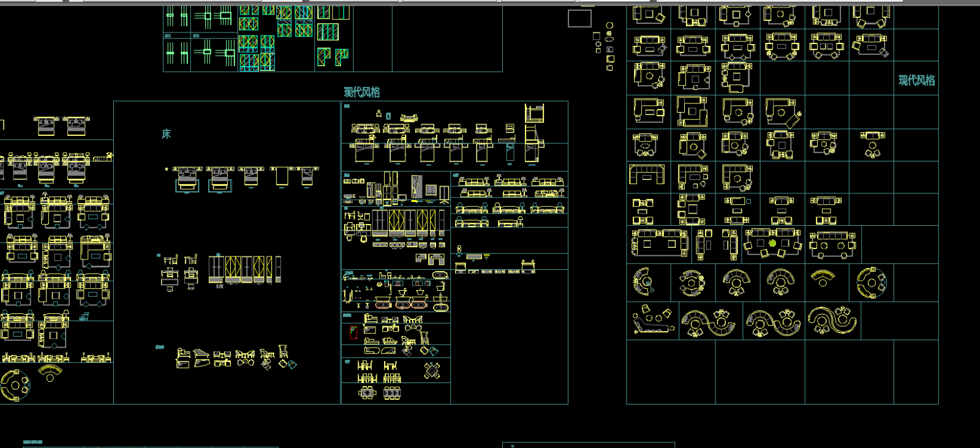Viewport: 980px width, 448px height.
Task: Pick the chaise lounge with scattered round stools
Action: click(x=653, y=320)
